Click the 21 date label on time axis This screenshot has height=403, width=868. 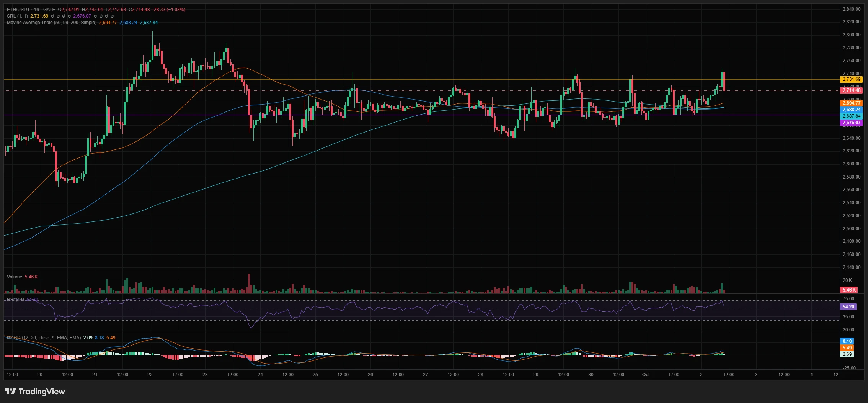[95, 375]
